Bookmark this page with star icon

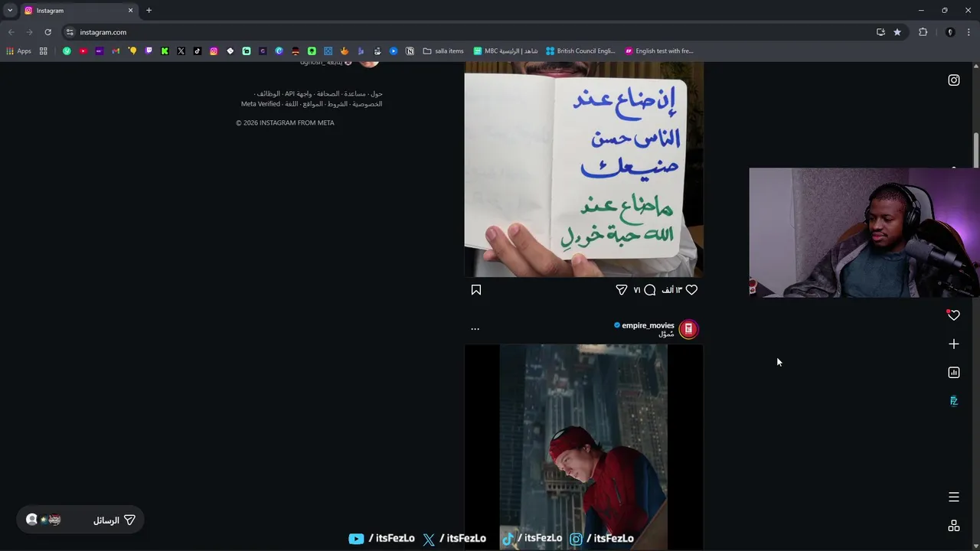point(897,32)
